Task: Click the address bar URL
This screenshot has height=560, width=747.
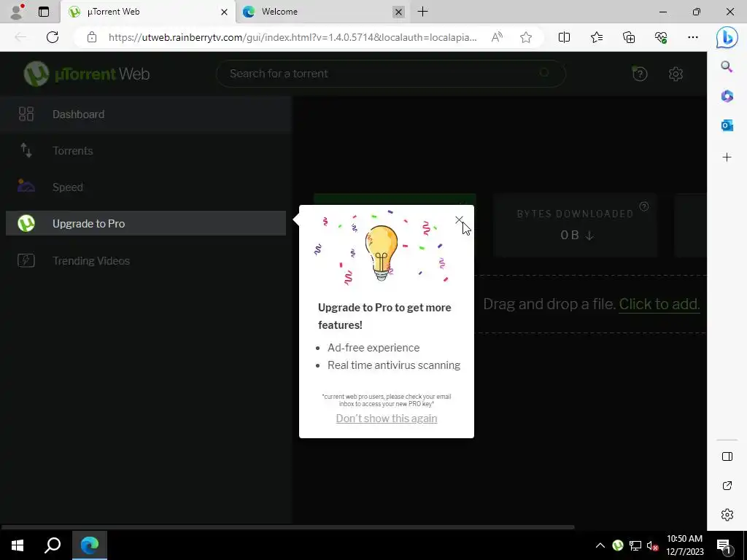Action: pyautogui.click(x=293, y=37)
